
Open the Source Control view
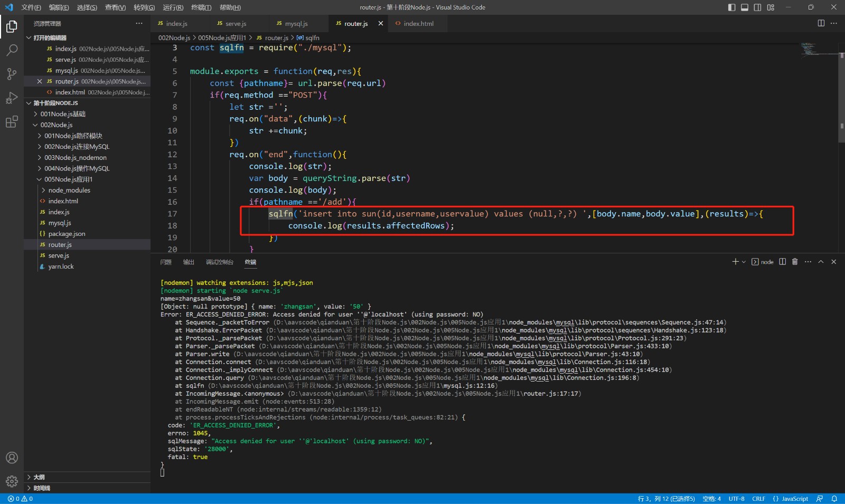pyautogui.click(x=12, y=74)
